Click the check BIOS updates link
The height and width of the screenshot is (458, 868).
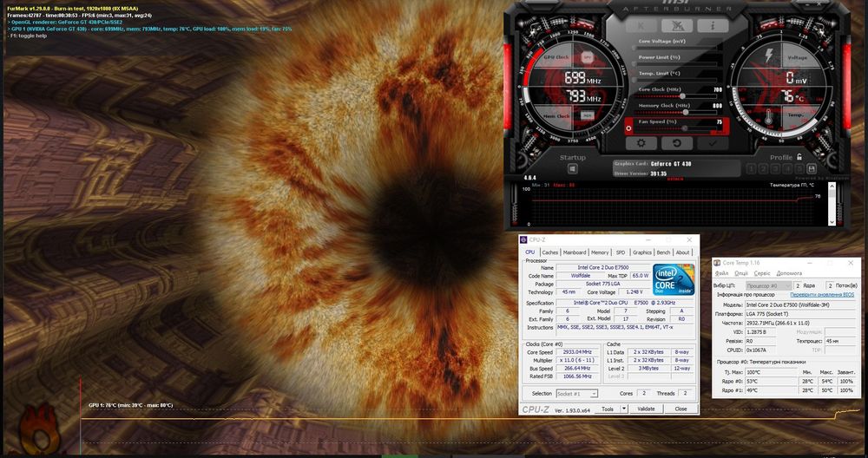click(821, 295)
